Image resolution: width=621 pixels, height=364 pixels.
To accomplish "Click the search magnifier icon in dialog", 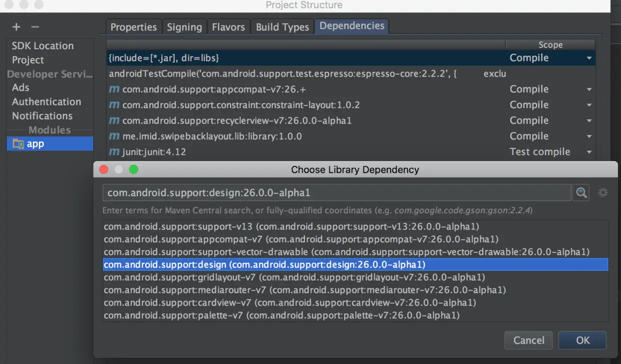I will tap(581, 192).
